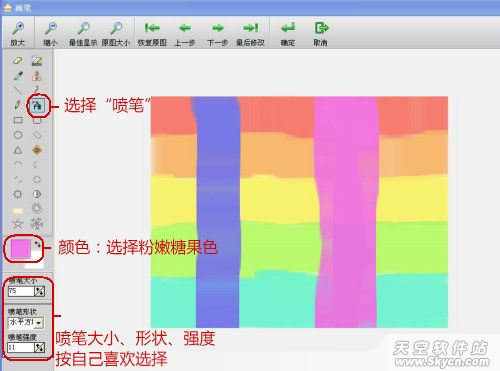The width and height of the screenshot is (500, 371).
Task: Click the spray strength field showing 11
Action: click(21, 348)
